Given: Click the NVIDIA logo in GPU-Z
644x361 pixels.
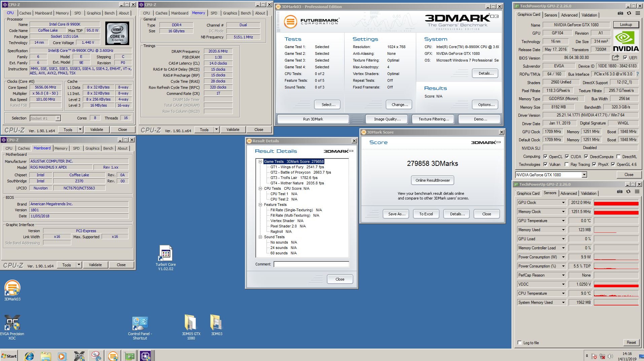Looking at the screenshot, I should 625,41.
